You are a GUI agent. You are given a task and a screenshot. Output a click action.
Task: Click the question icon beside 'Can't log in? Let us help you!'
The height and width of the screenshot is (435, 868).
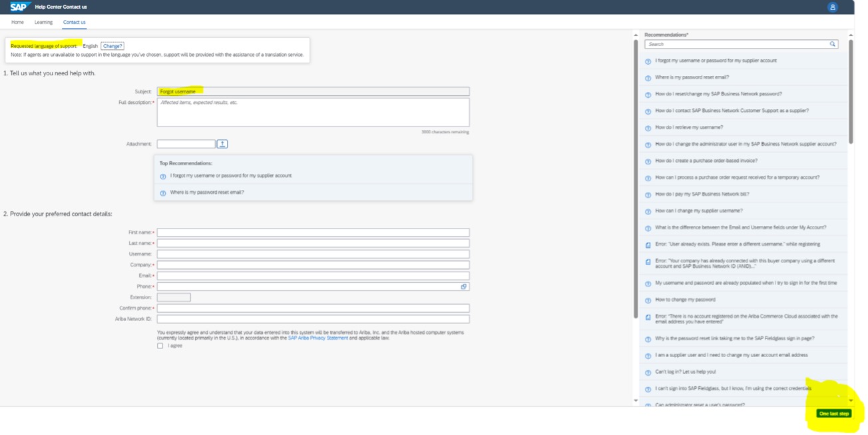click(648, 372)
